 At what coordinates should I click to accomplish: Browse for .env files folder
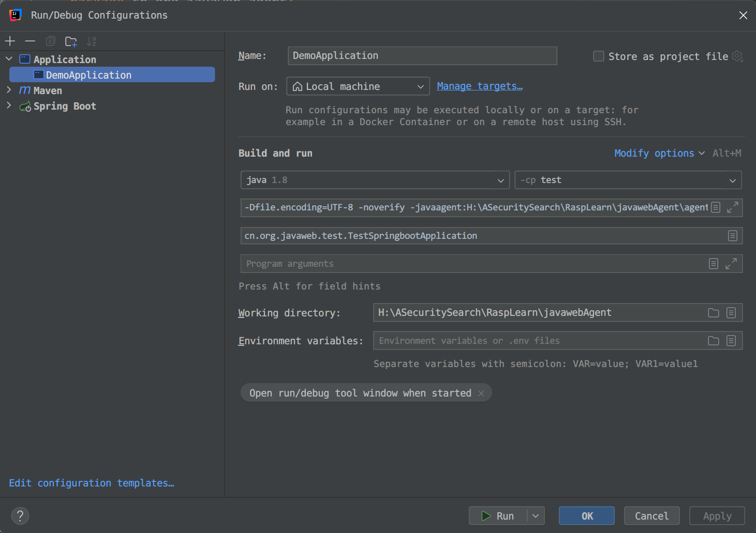click(714, 341)
